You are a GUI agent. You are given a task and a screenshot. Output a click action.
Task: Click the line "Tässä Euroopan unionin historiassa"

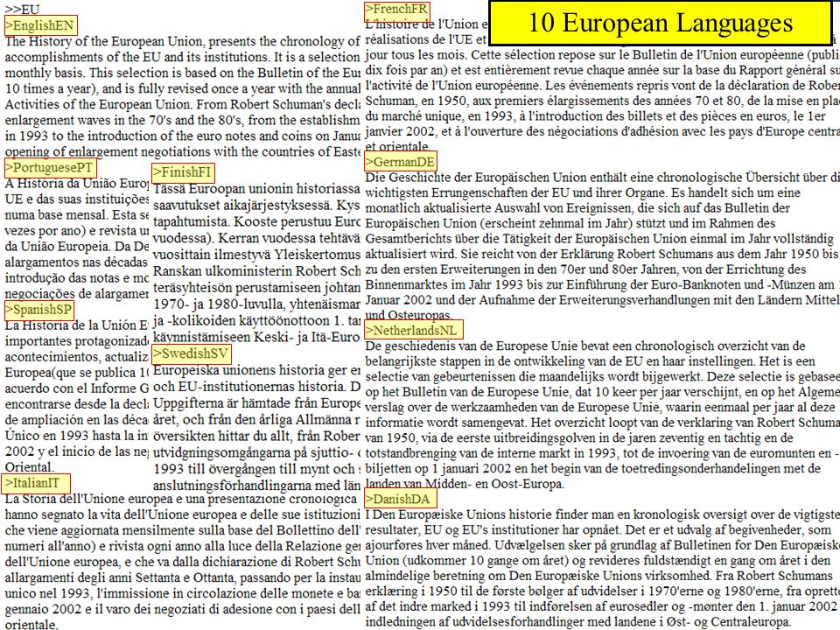click(x=256, y=189)
